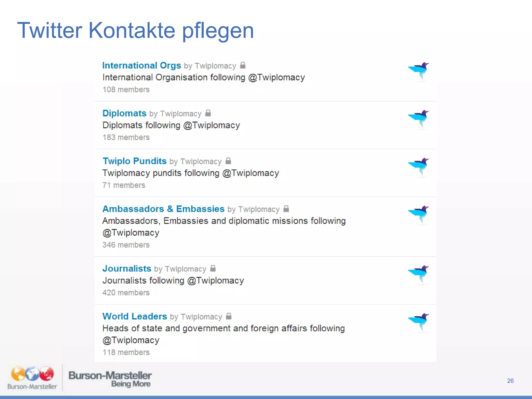Click lock icon beside Twiplo Pundits
The image size is (532, 399).
[x=228, y=161]
